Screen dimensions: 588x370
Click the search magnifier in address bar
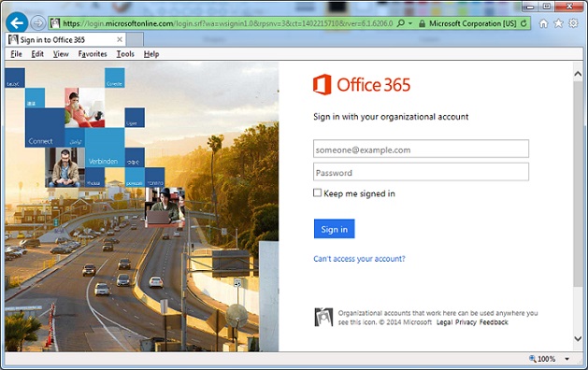pyautogui.click(x=400, y=23)
